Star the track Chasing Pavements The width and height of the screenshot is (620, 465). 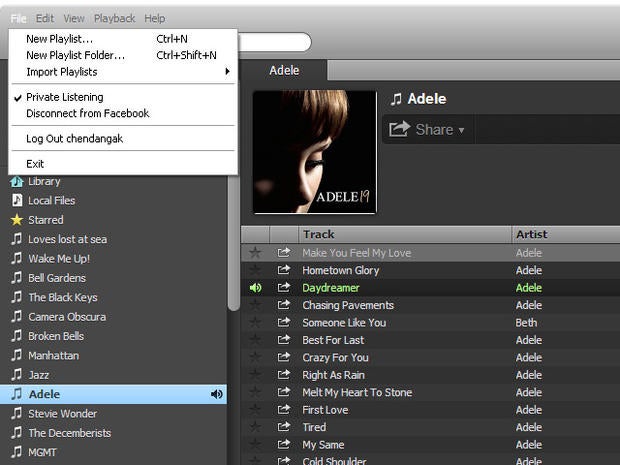click(255, 305)
